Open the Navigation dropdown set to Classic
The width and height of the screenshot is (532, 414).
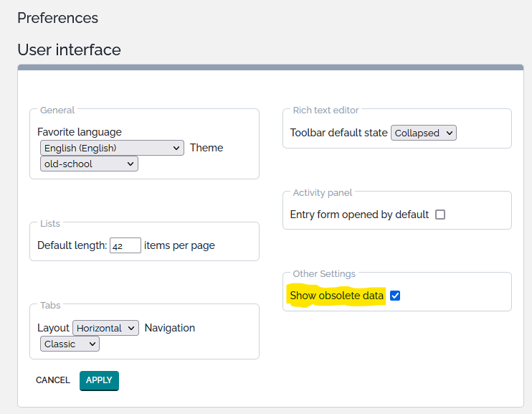point(70,344)
